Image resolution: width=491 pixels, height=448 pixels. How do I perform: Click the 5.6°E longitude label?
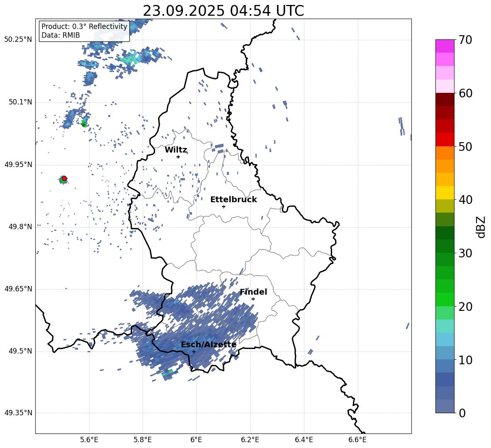click(89, 440)
